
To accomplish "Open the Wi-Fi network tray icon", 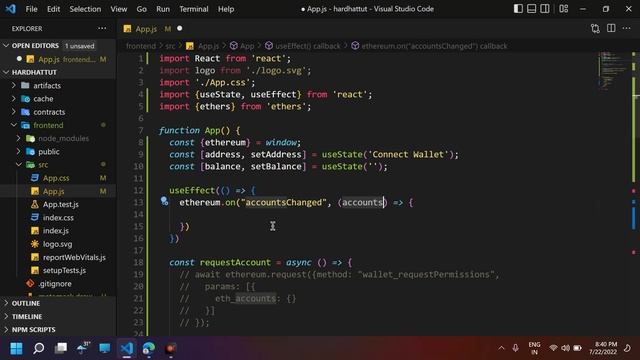I will coord(553,348).
